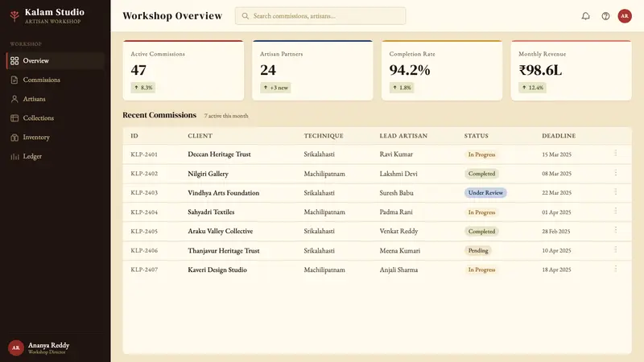Click the 8.3% increase trend badge
This screenshot has height=362, width=644.
(x=143, y=88)
